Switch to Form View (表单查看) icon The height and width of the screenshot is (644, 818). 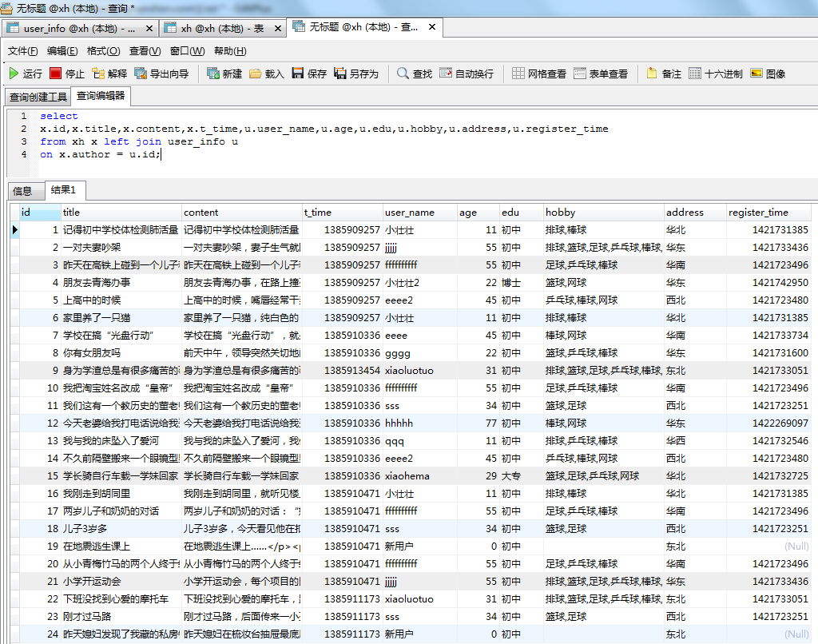[x=580, y=74]
